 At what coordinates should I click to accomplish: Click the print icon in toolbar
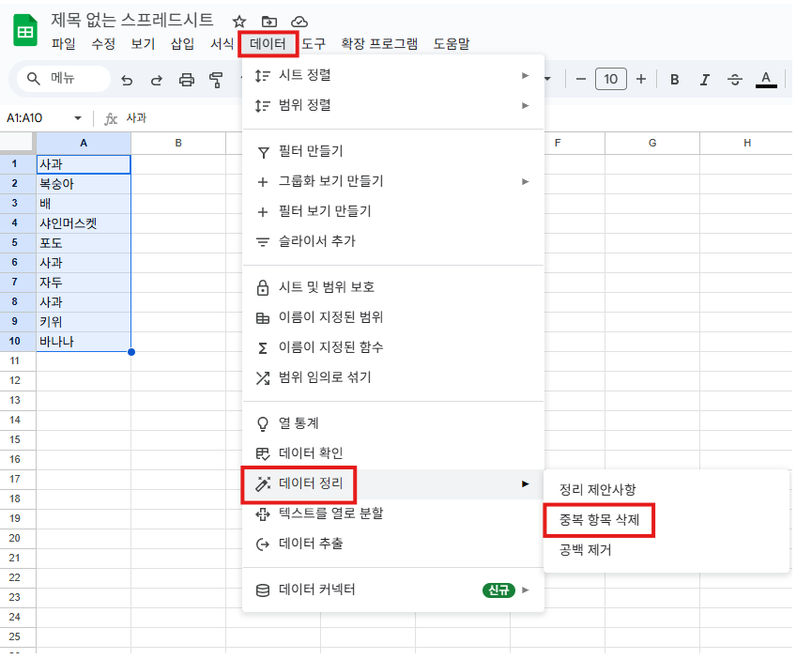click(187, 80)
